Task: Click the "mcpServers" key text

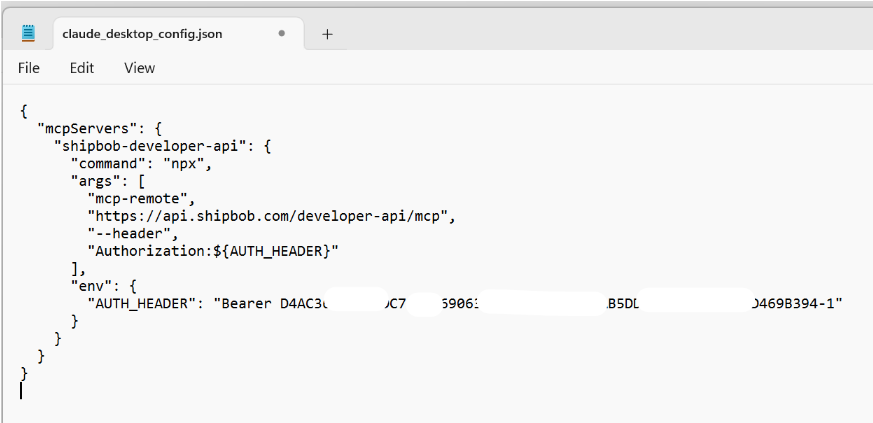Action: coord(87,129)
